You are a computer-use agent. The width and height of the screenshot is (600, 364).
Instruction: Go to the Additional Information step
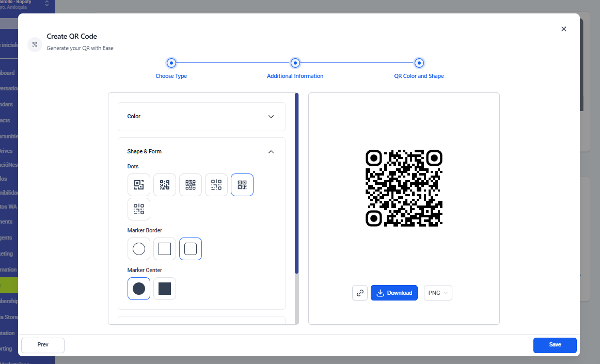(x=295, y=63)
